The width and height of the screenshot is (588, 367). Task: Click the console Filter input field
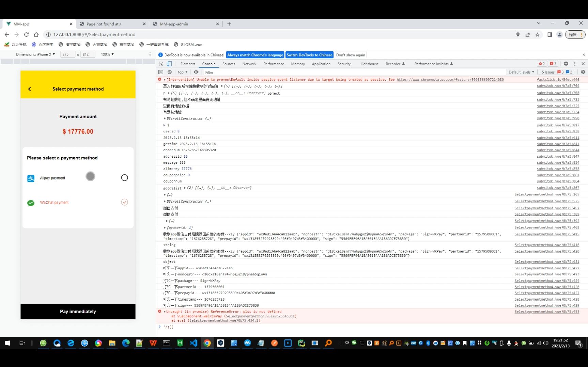click(x=354, y=72)
